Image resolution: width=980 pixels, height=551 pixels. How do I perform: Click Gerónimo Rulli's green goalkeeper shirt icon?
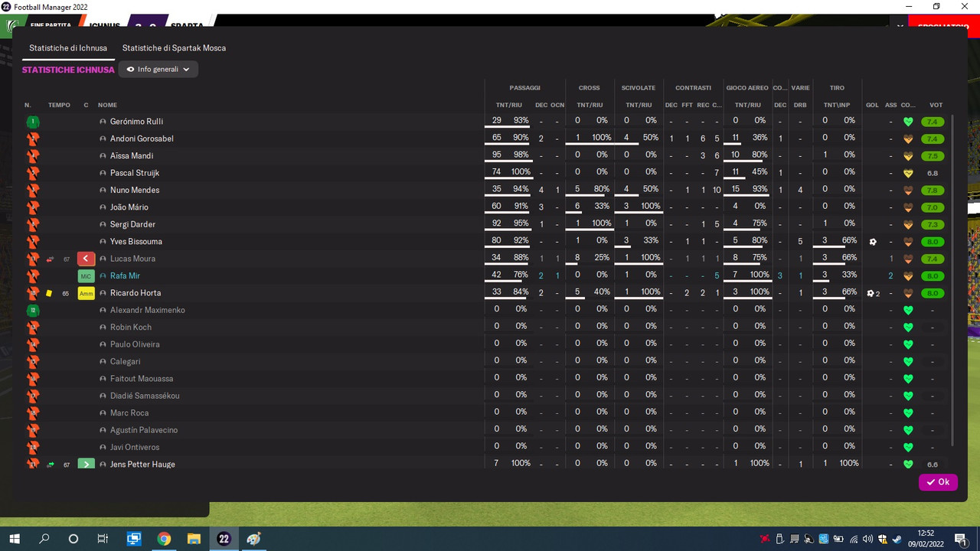pos(32,122)
